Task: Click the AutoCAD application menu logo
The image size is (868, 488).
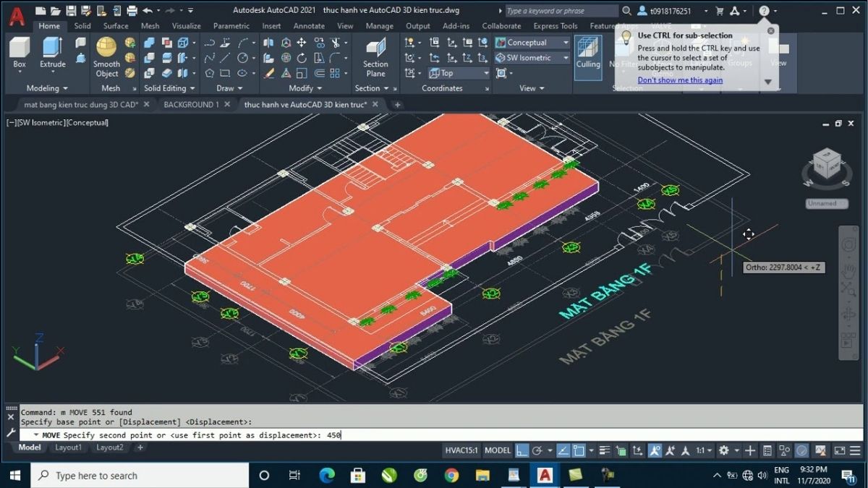Action: pos(17,15)
